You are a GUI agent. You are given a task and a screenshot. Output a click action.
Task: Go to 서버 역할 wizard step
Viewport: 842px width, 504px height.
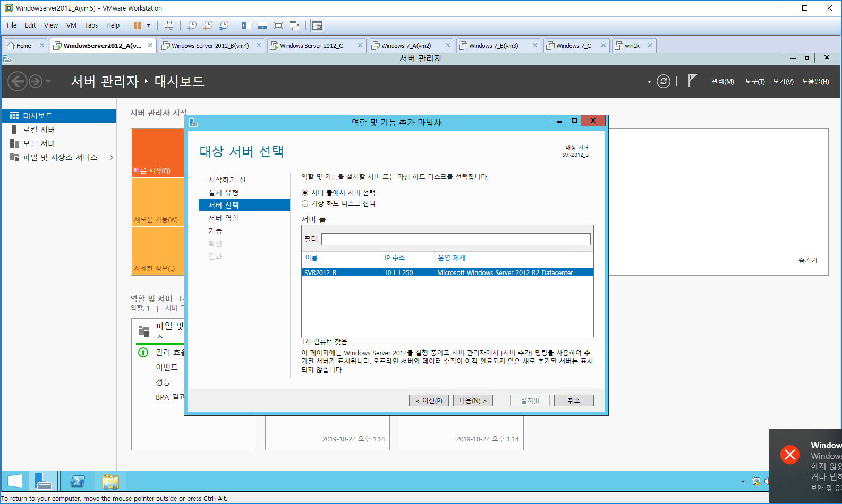coord(224,218)
